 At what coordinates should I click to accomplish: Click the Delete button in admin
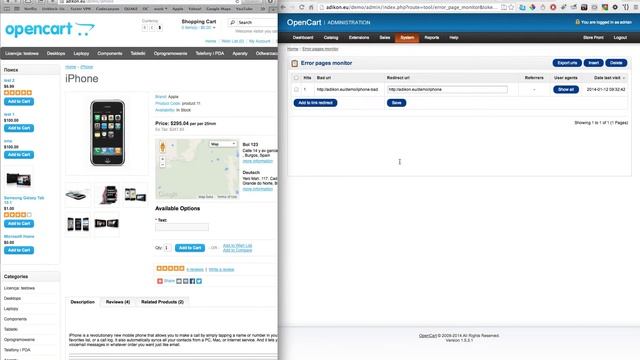[x=616, y=63]
